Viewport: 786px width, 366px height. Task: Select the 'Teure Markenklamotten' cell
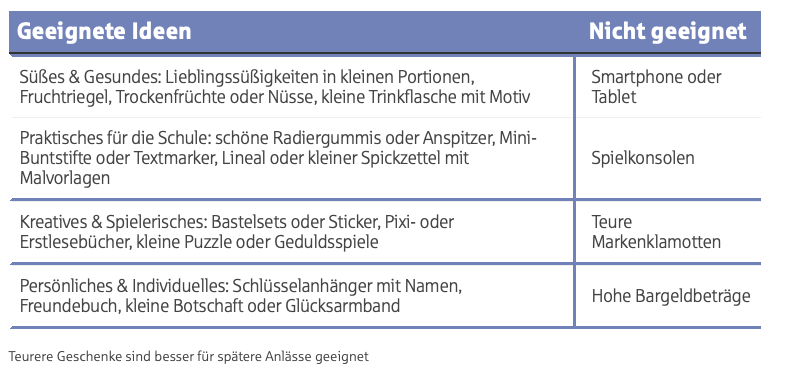click(x=668, y=232)
